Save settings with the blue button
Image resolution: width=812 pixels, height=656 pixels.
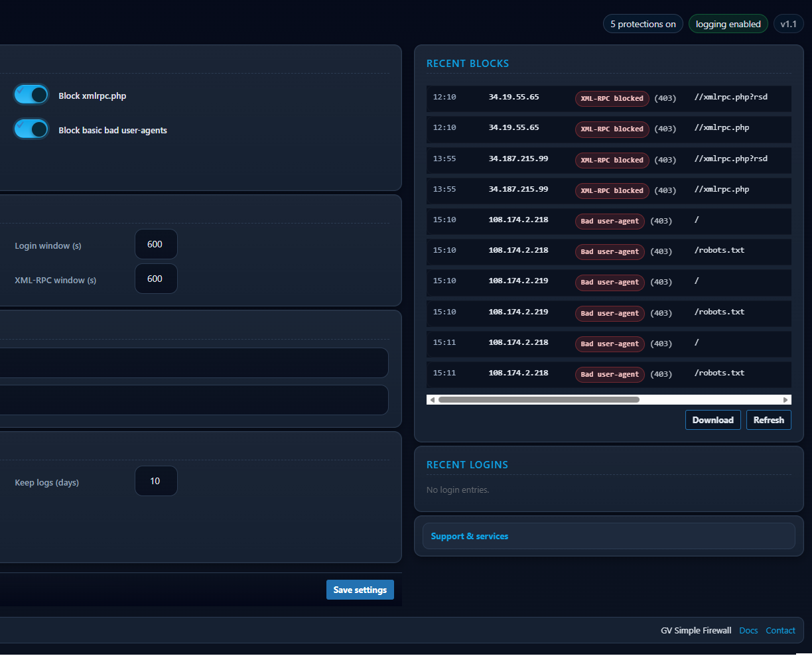pyautogui.click(x=360, y=589)
